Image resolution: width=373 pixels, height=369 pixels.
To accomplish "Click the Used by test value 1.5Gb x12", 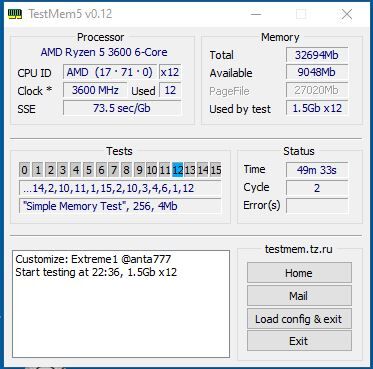I will pyautogui.click(x=317, y=108).
